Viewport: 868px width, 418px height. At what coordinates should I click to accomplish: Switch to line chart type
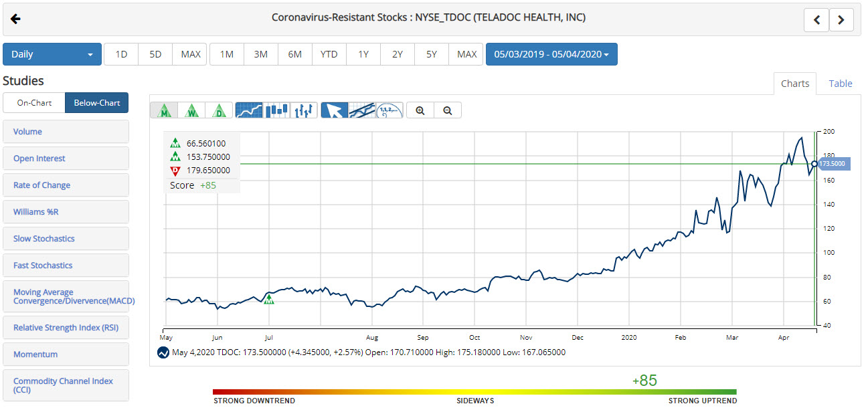pyautogui.click(x=249, y=110)
